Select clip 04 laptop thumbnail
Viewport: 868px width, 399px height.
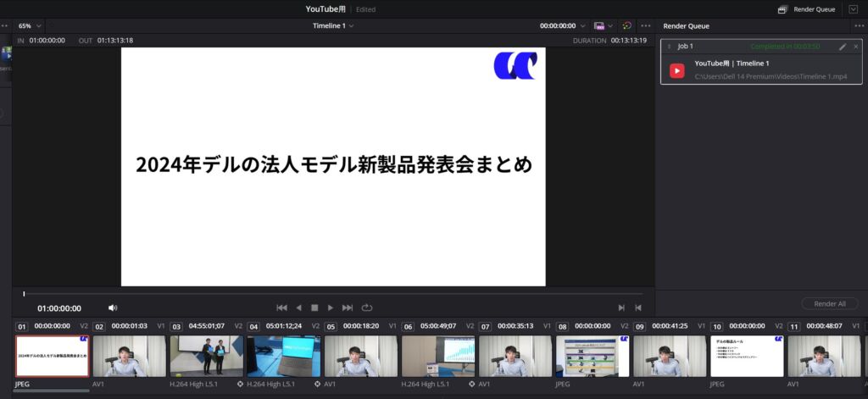pyautogui.click(x=283, y=356)
